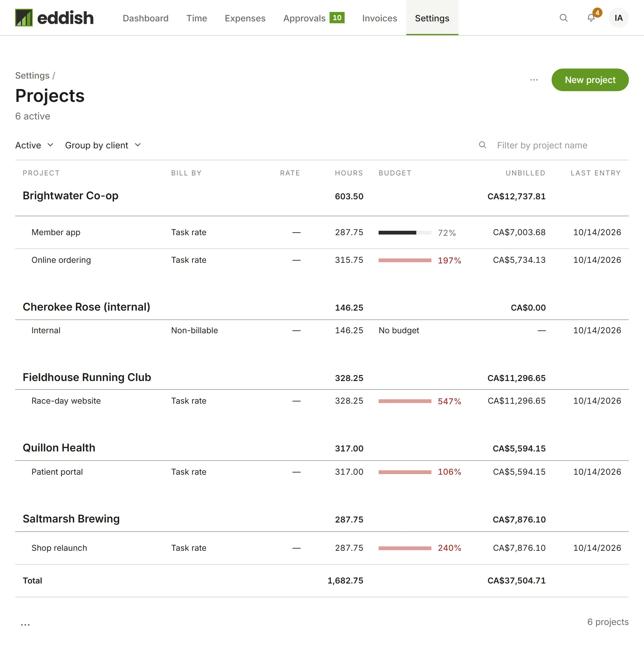The width and height of the screenshot is (644, 669).
Task: Open the IA user avatar menu
Action: point(619,18)
